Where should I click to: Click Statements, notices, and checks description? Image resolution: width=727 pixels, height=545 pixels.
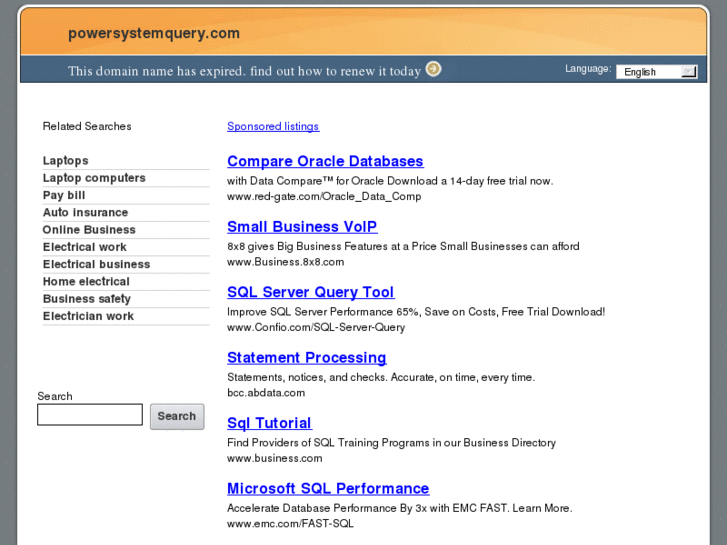tap(381, 377)
